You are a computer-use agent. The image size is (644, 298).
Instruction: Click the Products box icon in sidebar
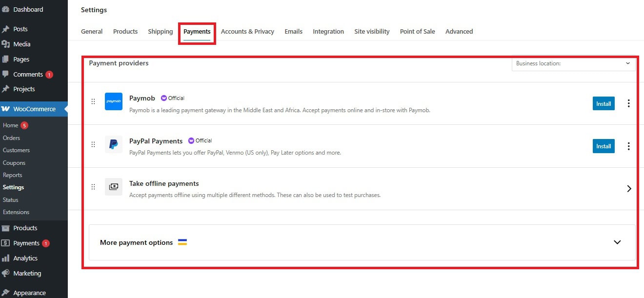click(x=6, y=228)
